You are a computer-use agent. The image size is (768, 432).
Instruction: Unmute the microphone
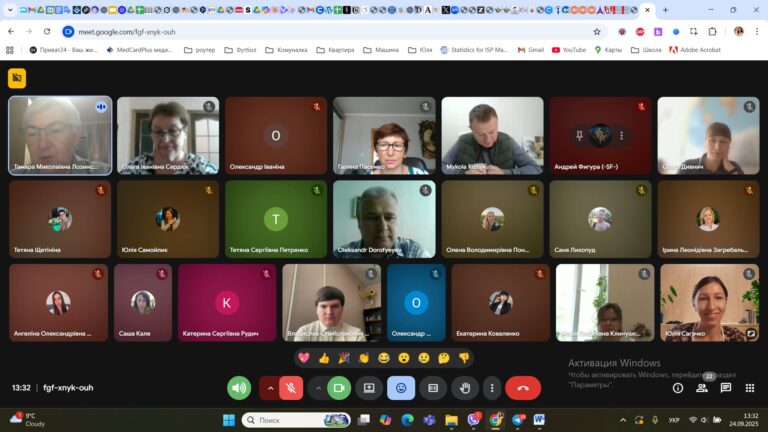tap(291, 388)
